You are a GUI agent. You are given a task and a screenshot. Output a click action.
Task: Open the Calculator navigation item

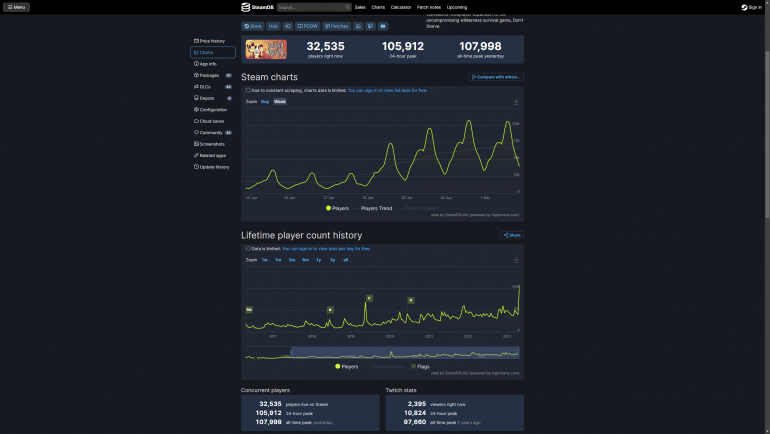pos(401,7)
